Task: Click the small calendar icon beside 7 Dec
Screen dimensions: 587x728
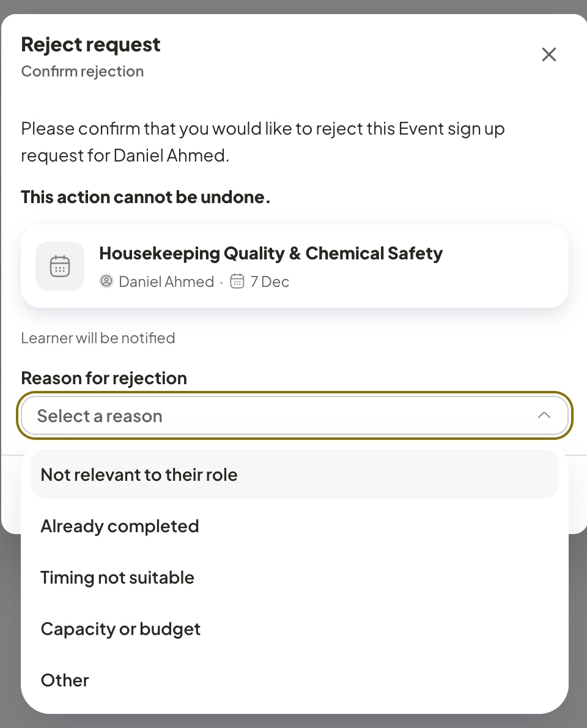Action: pos(237,281)
